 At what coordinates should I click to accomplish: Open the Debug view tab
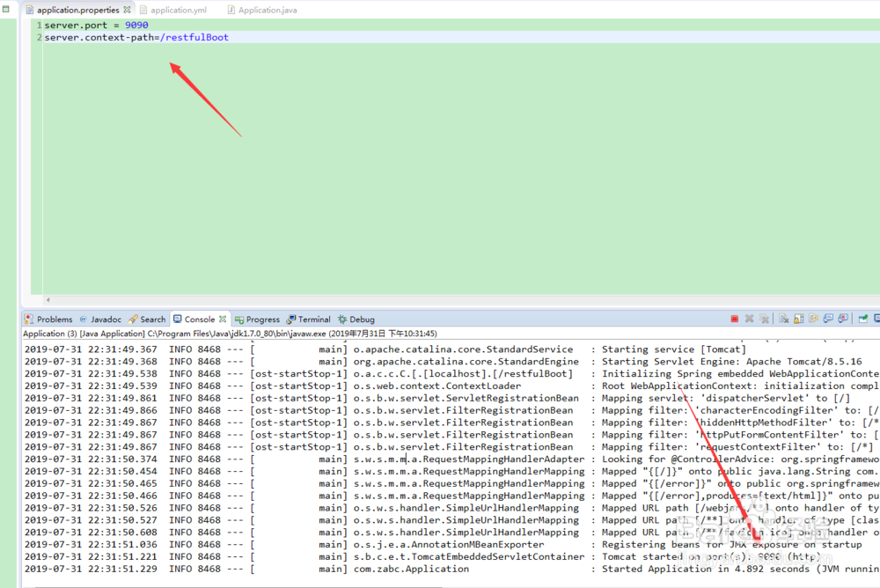[x=356, y=319]
